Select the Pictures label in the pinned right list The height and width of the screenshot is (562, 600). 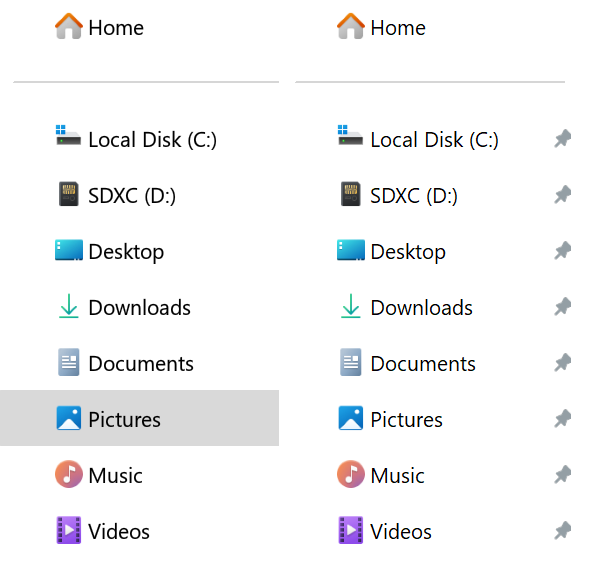tap(406, 420)
